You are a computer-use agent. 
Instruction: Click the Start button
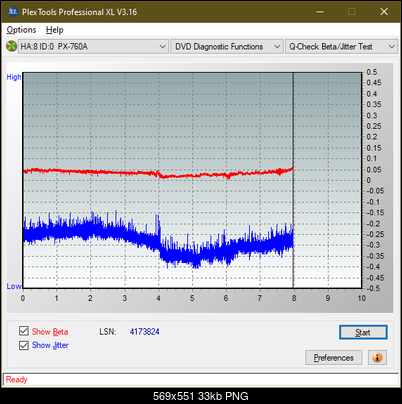click(363, 332)
